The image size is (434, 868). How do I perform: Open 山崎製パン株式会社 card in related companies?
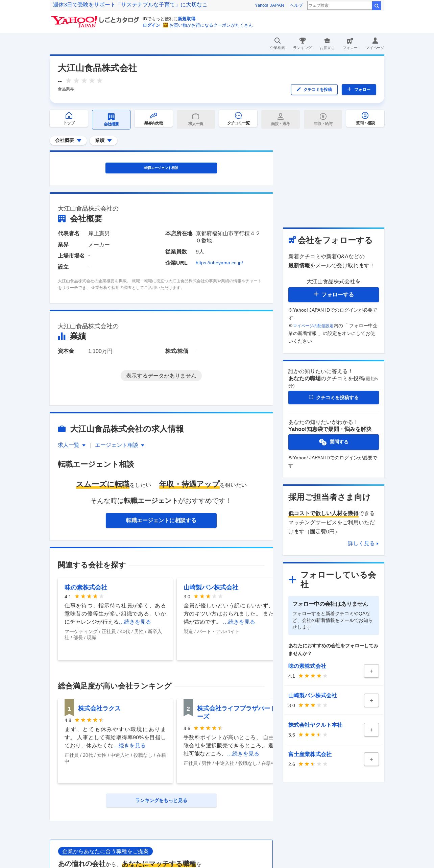211,587
